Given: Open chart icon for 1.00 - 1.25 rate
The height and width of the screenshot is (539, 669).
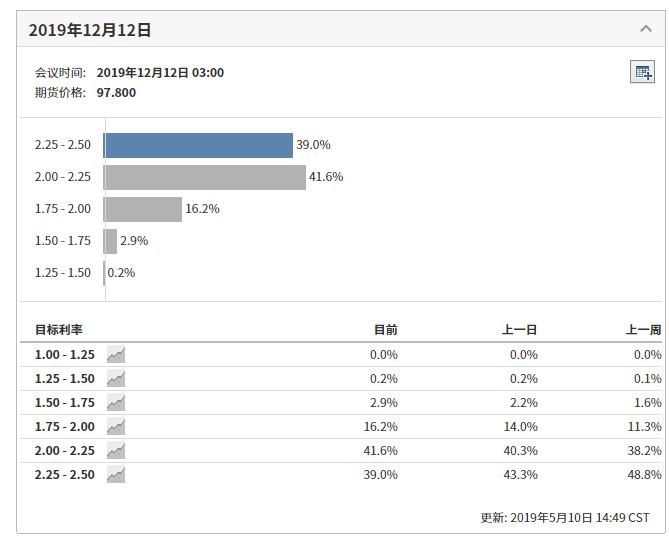Looking at the screenshot, I should 116,355.
